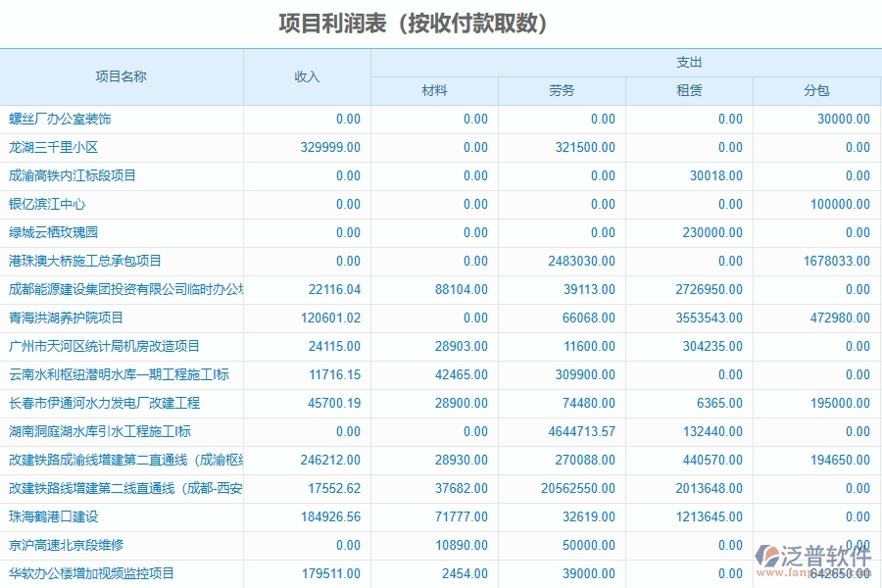Select project 青海洪湖养护院项目
This screenshot has width=882, height=588.
61,318
